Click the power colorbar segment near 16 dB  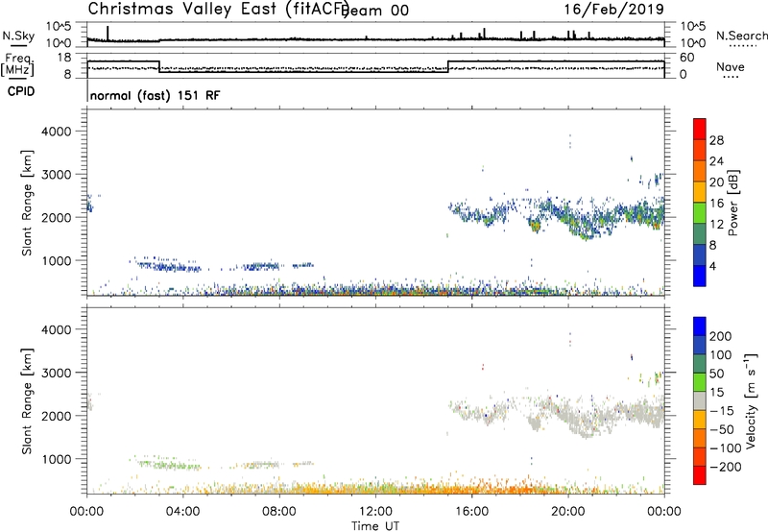click(700, 192)
